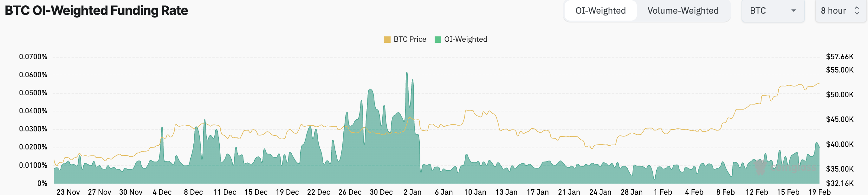This screenshot has width=868, height=195.
Task: Click the BTC dropdown arrow icon
Action: coord(794,11)
